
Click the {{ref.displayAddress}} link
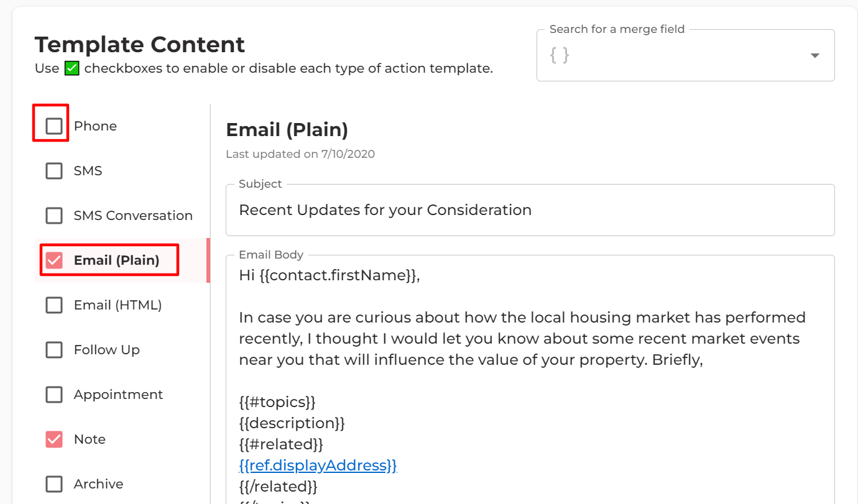[x=318, y=465]
